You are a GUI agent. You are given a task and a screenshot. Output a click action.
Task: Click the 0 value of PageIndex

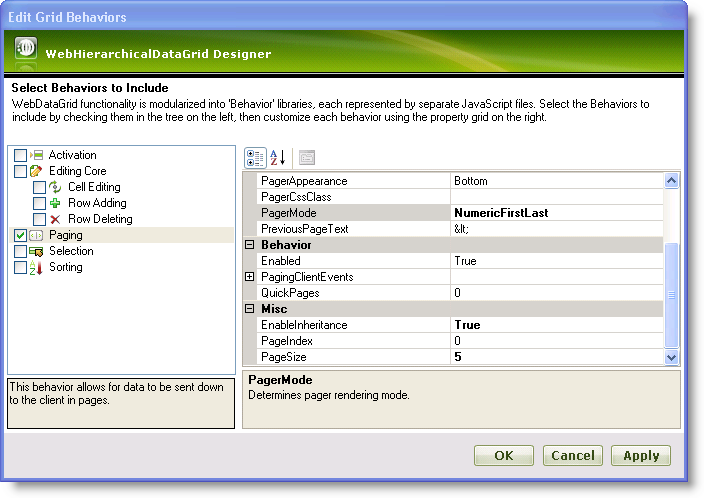coord(457,341)
